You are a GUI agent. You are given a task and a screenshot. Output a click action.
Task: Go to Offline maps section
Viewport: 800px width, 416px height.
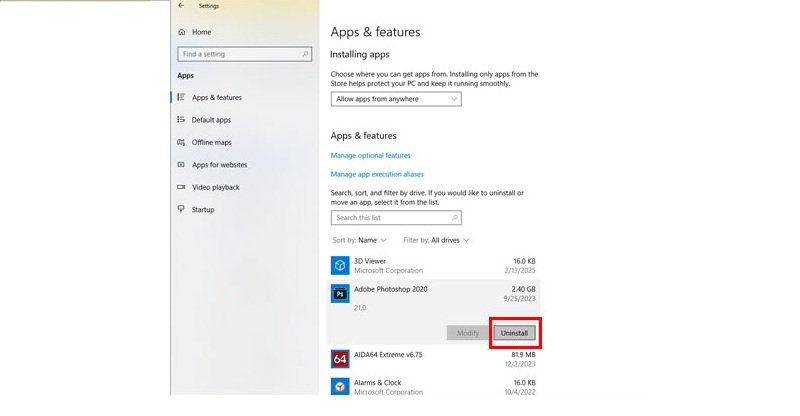212,142
